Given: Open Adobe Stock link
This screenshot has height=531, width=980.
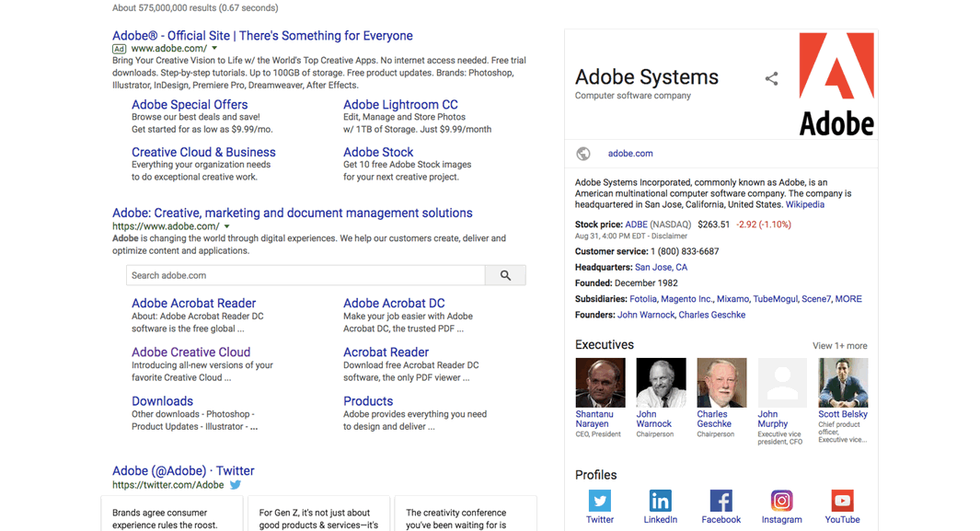Looking at the screenshot, I should pos(378,152).
